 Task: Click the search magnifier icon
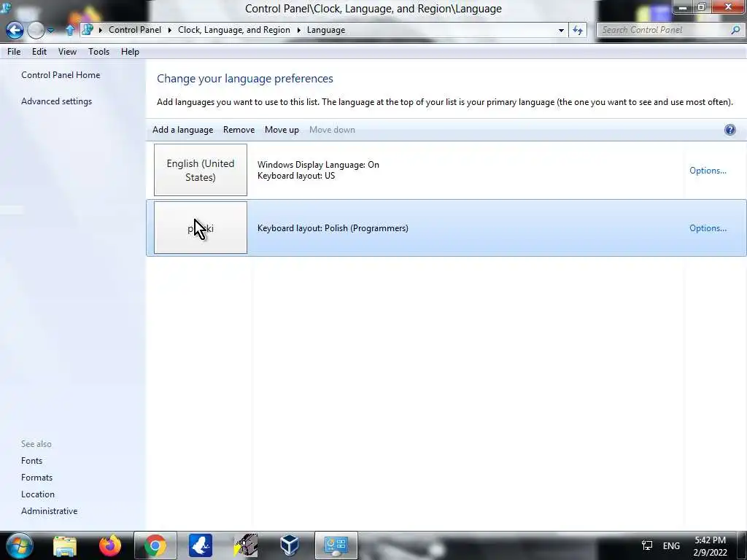click(735, 30)
